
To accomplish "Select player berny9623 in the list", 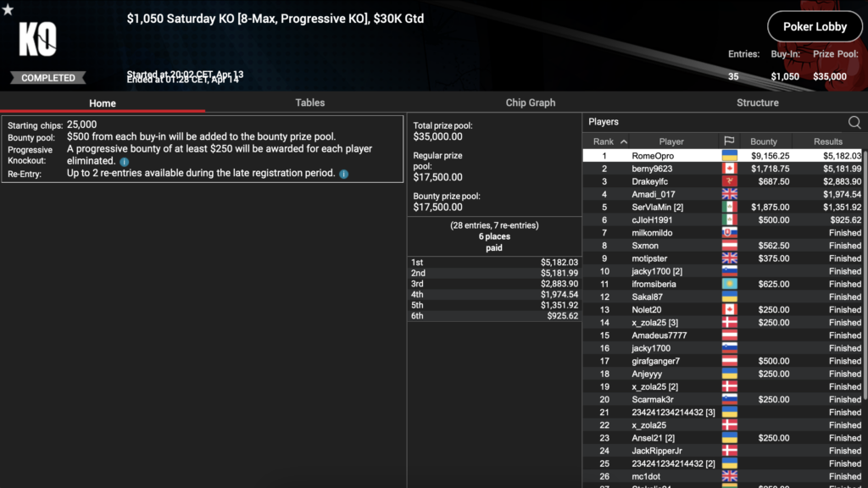I will 652,169.
